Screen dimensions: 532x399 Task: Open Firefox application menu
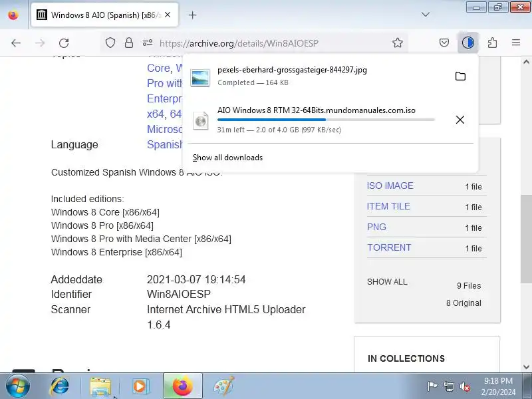516,43
